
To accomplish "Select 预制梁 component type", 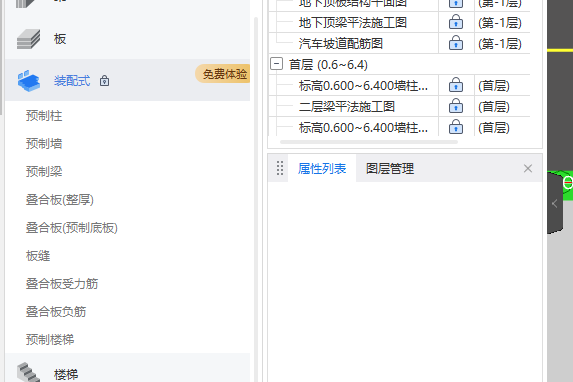I will pos(44,171).
